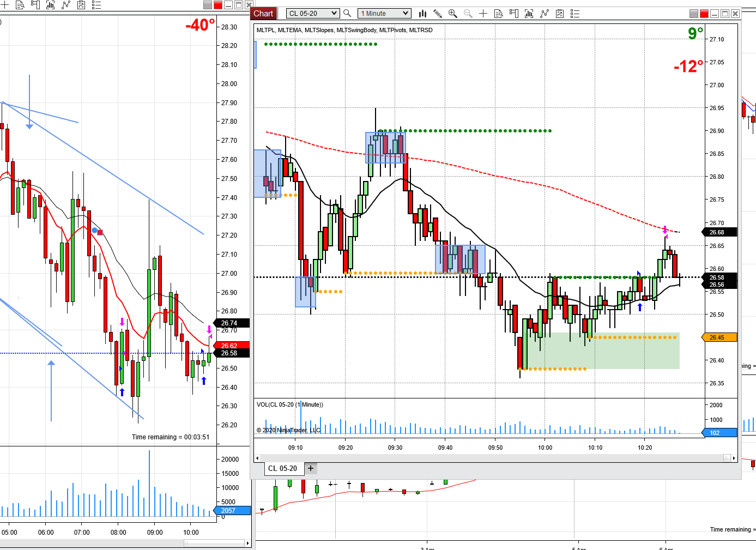Click the Time remaining = 00:03:51 label
This screenshot has width=756, height=550.
coord(171,437)
